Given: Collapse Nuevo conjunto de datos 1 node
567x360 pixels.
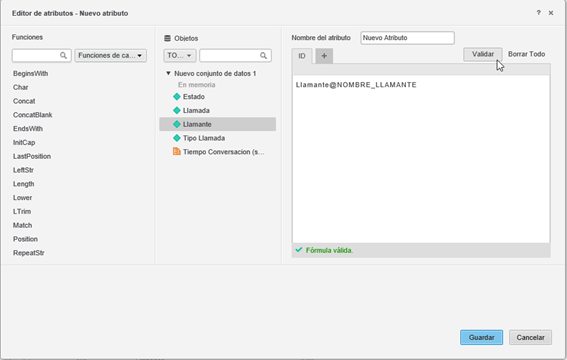Looking at the screenshot, I should 168,73.
